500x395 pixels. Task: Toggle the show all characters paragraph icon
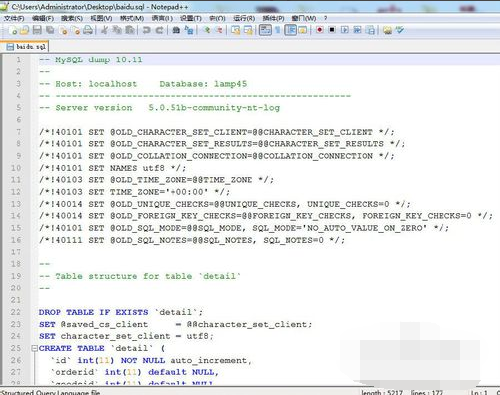click(277, 30)
